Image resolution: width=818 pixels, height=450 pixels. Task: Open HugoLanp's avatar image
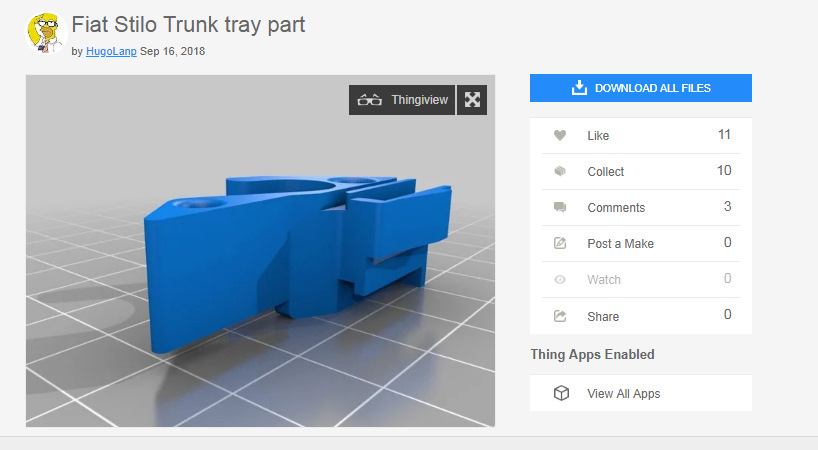[47, 33]
